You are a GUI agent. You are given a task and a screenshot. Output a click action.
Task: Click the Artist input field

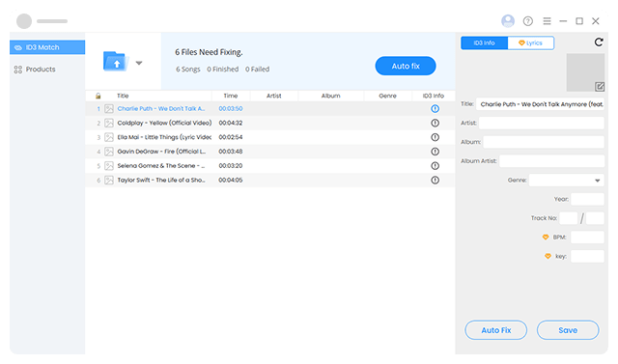(542, 123)
